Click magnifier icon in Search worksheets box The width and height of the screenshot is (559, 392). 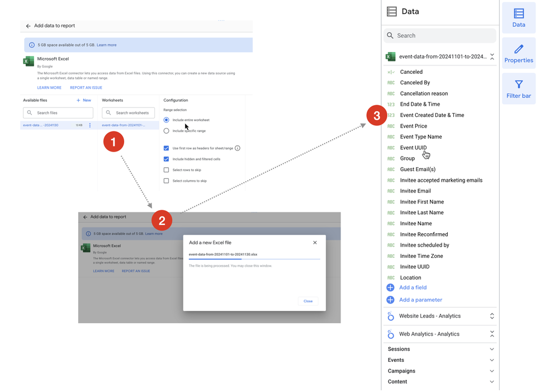(x=108, y=113)
